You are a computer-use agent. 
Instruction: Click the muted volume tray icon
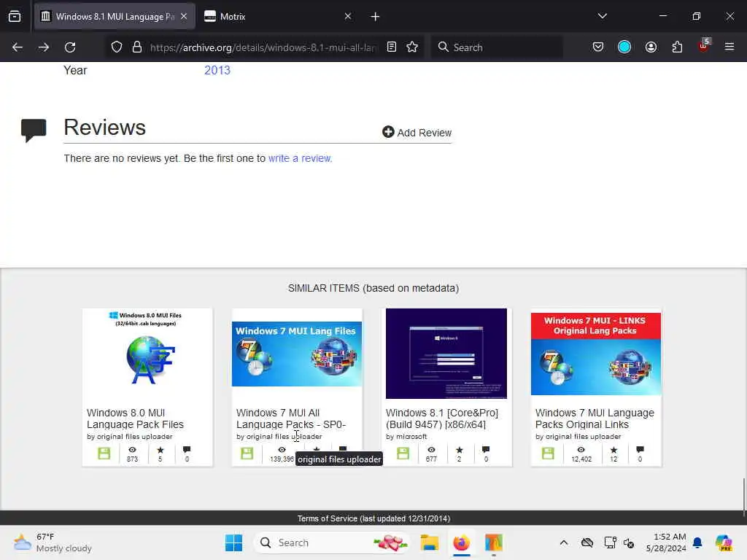click(x=630, y=542)
